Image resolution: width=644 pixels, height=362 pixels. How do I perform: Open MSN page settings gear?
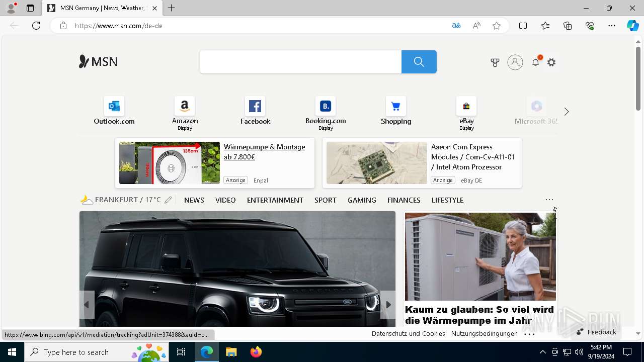point(551,62)
